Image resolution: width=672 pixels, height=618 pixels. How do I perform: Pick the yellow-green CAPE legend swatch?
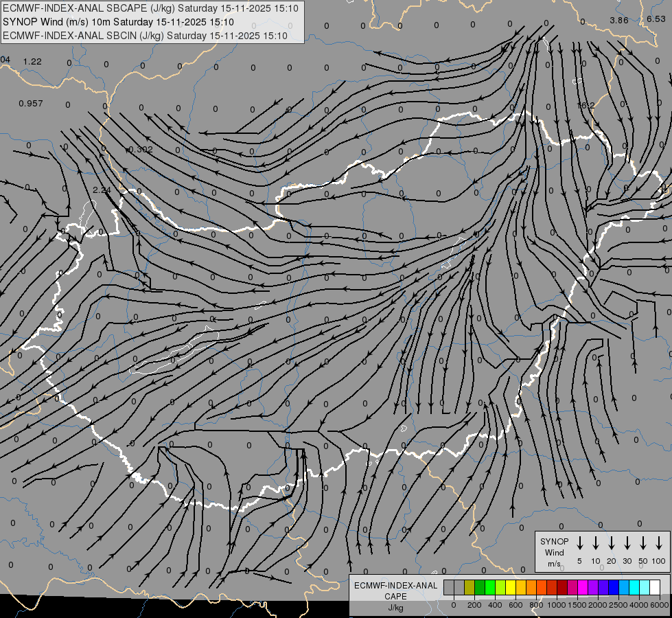[x=500, y=587]
